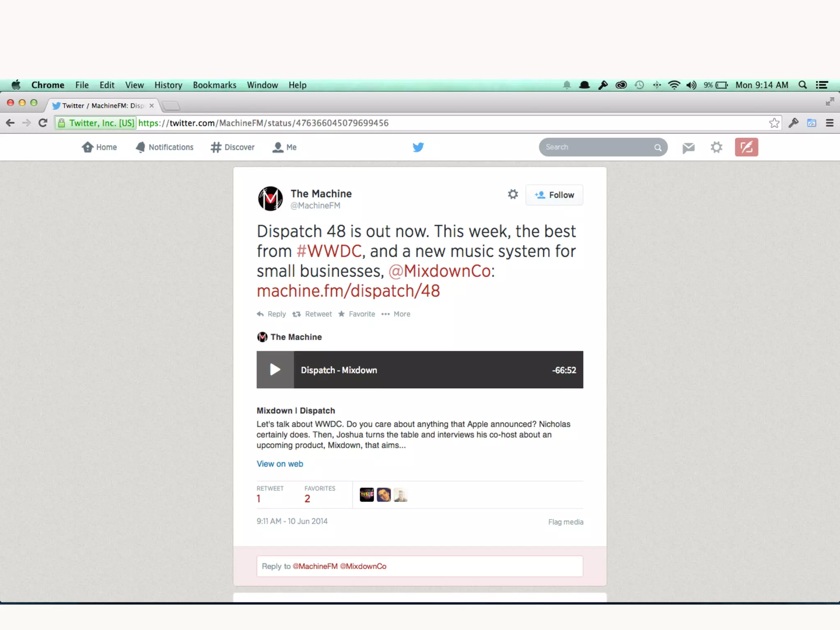Image resolution: width=840 pixels, height=630 pixels.
Task: Open settings gear dropdown in navbar
Action: (x=716, y=147)
